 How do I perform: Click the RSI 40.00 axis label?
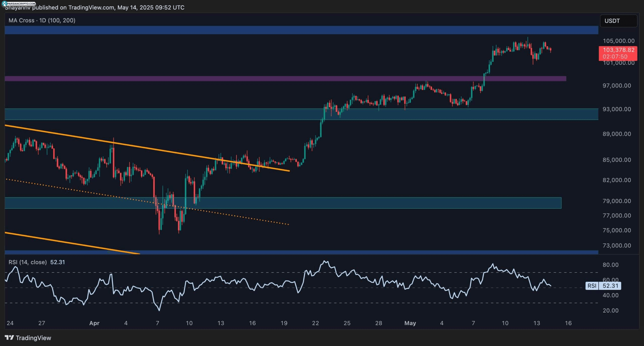tap(610, 295)
